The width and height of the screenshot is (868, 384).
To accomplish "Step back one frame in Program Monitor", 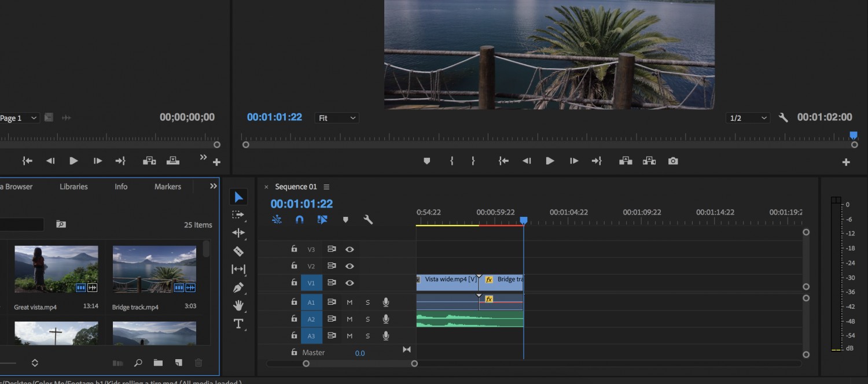I will click(x=527, y=161).
